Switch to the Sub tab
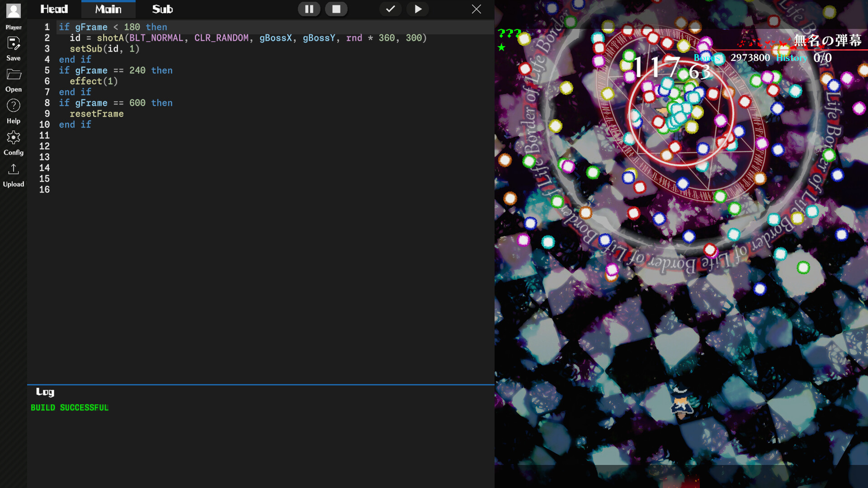Viewport: 868px width, 488px height. click(162, 9)
